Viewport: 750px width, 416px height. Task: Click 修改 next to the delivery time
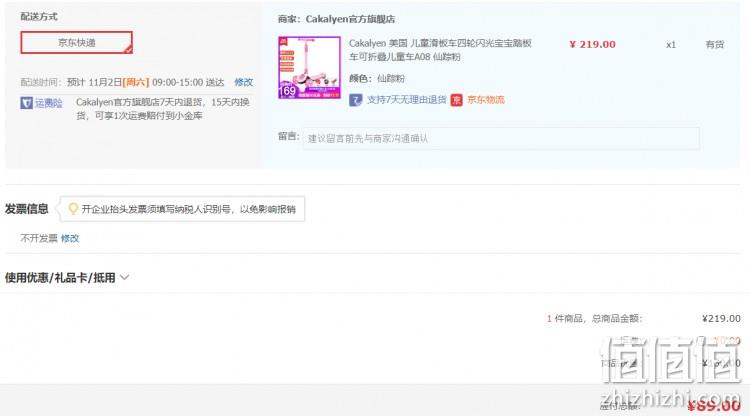(x=243, y=82)
